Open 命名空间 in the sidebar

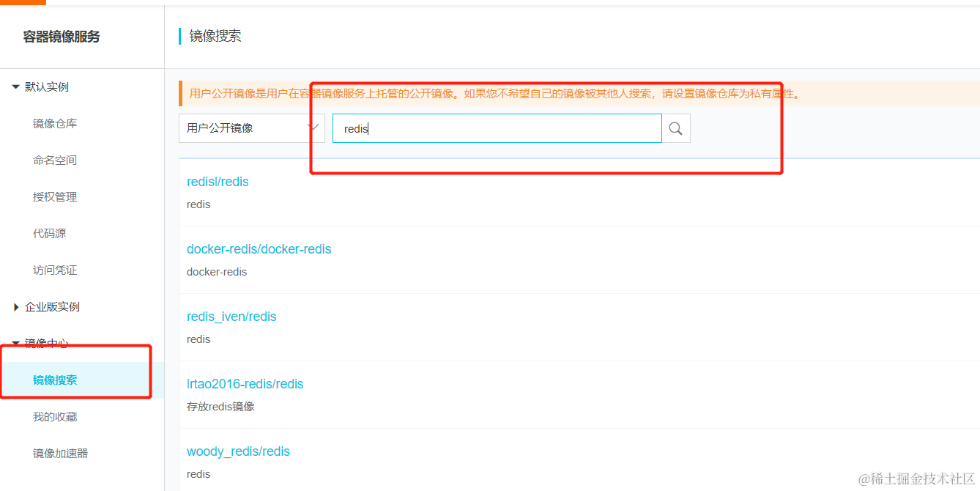(55, 160)
